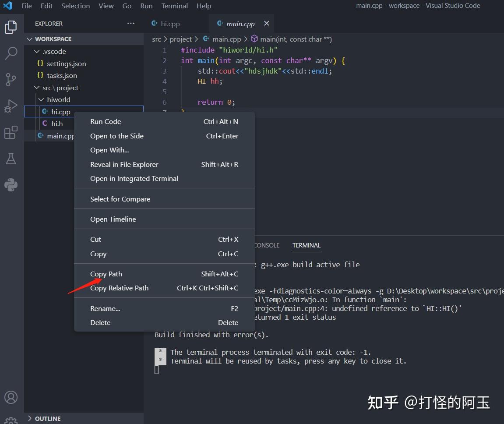504x424 pixels.
Task: Open the Extensions view
Action: coord(11,132)
